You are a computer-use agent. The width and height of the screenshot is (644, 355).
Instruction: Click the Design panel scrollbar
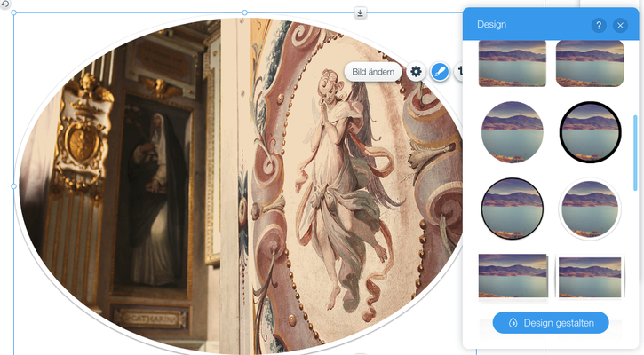click(635, 153)
